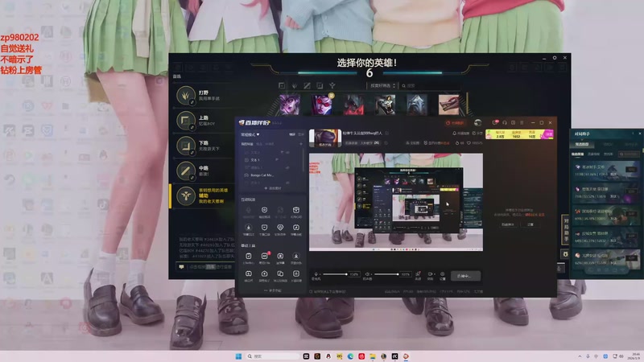Image resolution: width=644 pixels, height=362 pixels.
Task: Mute the microphone icon in bottom bar
Action: click(x=316, y=274)
